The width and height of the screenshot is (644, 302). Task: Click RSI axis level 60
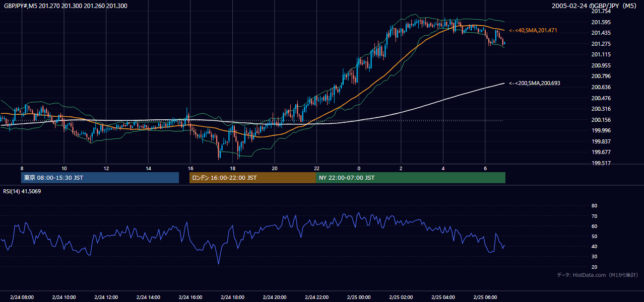[x=594, y=226]
